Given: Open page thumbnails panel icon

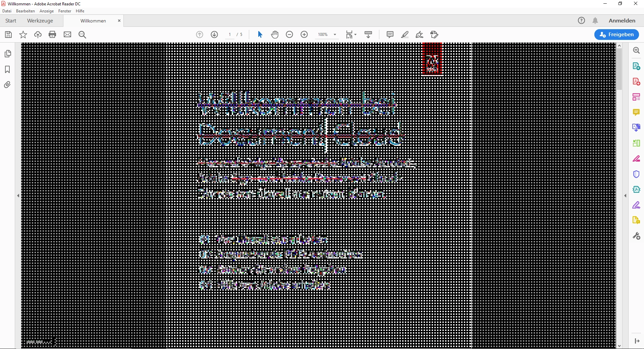Looking at the screenshot, I should point(8,54).
